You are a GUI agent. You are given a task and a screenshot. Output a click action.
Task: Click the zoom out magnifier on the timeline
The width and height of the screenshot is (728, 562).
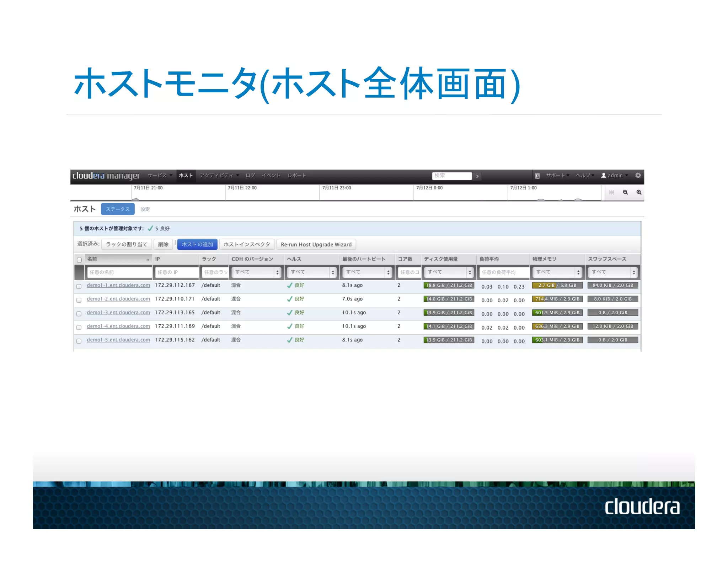click(625, 192)
